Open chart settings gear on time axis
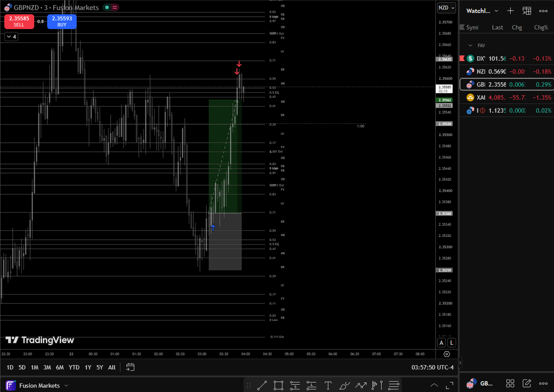This screenshot has height=392, width=554. click(446, 354)
